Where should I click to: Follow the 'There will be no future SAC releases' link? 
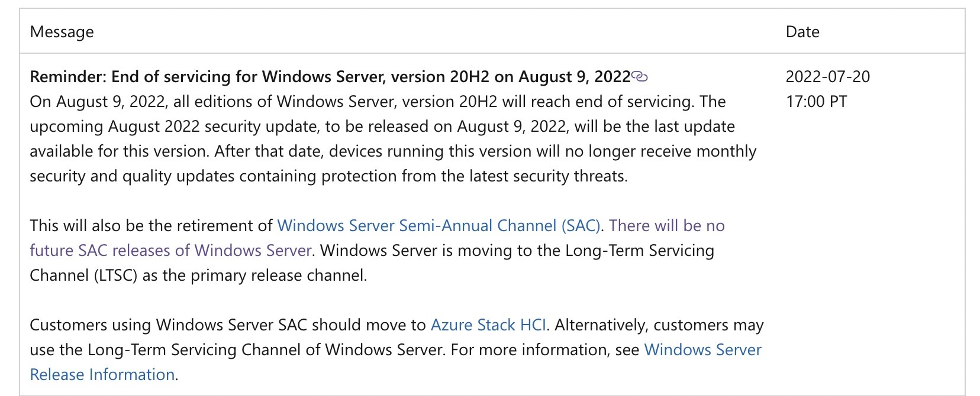pyautogui.click(x=378, y=238)
